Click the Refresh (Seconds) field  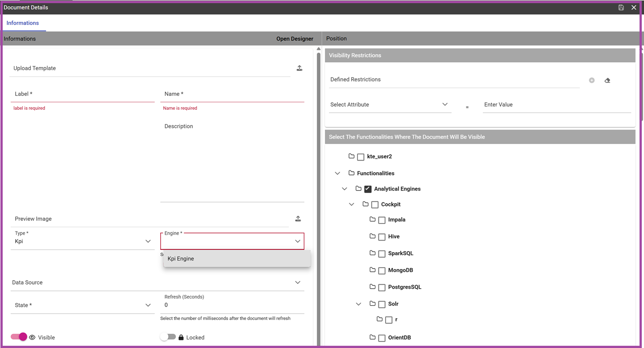point(232,305)
